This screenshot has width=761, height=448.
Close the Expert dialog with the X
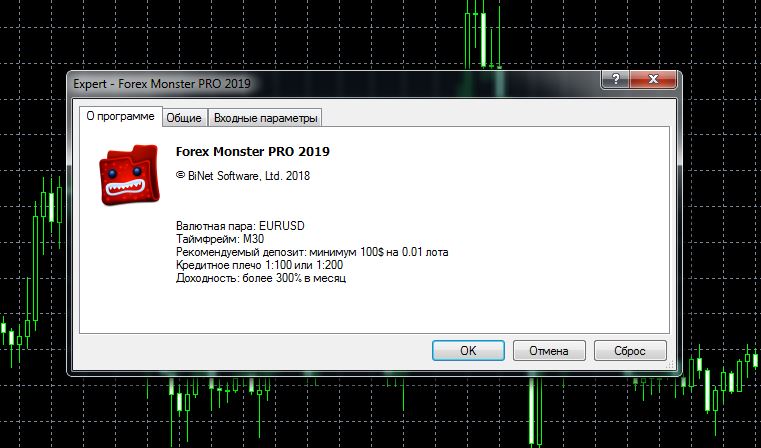[653, 79]
